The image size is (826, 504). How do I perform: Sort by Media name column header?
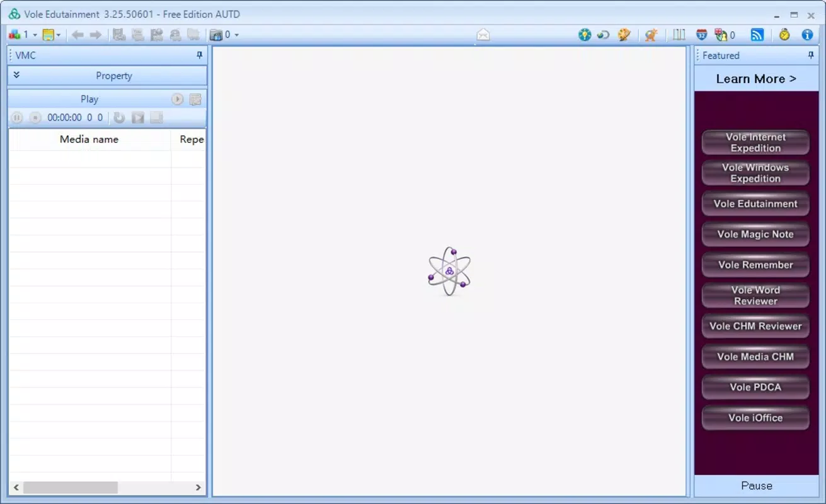point(89,140)
